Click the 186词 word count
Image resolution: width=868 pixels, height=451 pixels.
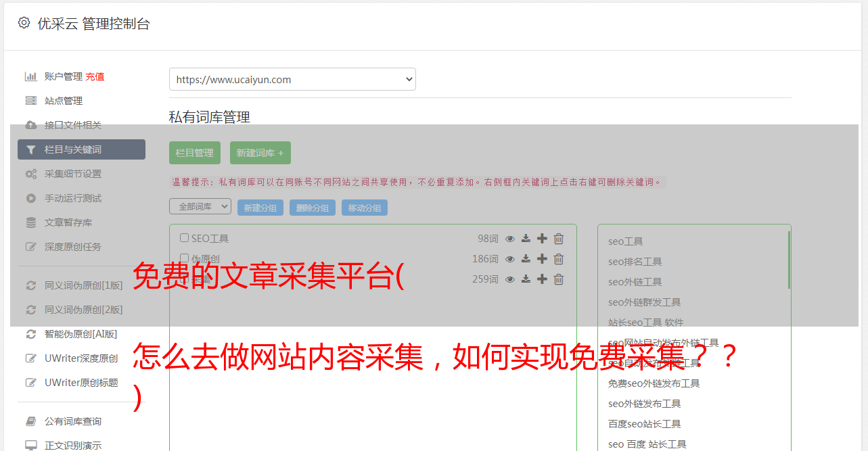click(485, 259)
